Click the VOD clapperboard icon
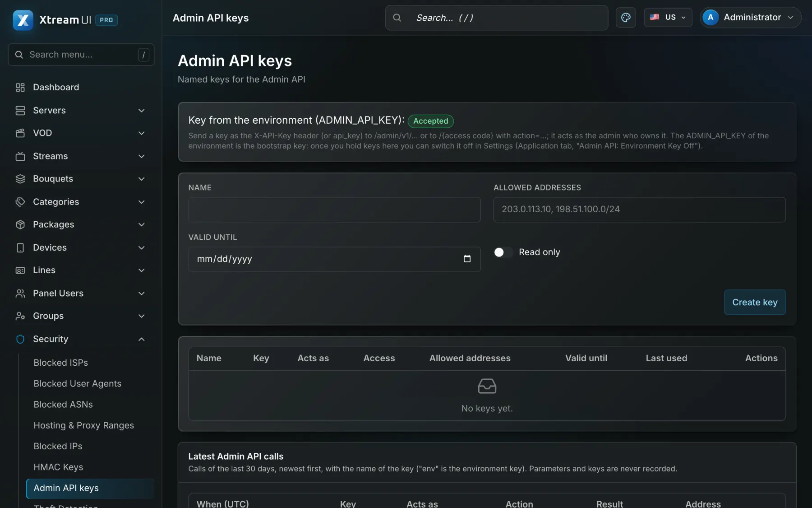Screen dimensions: 812x508 pos(20,133)
